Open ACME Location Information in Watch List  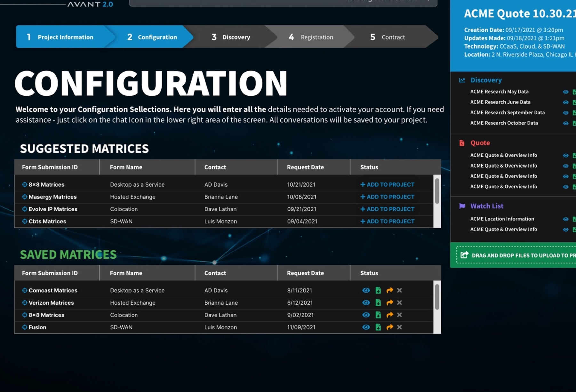502,219
